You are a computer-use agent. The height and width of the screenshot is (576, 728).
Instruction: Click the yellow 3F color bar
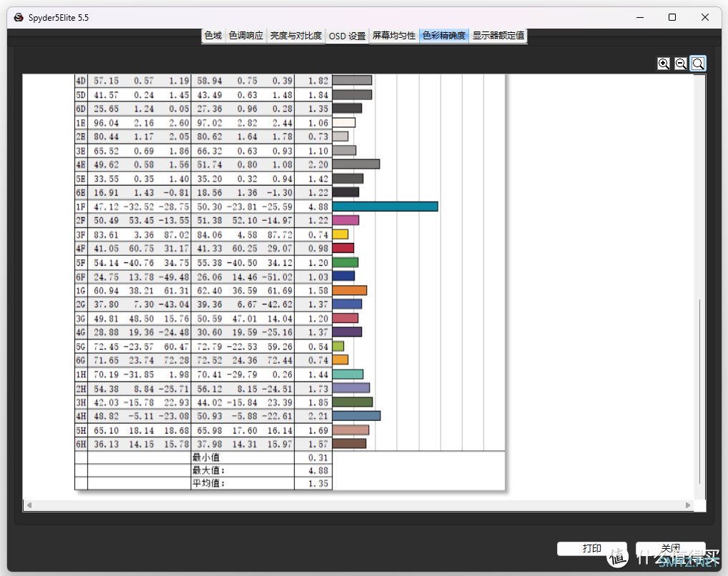[340, 234]
